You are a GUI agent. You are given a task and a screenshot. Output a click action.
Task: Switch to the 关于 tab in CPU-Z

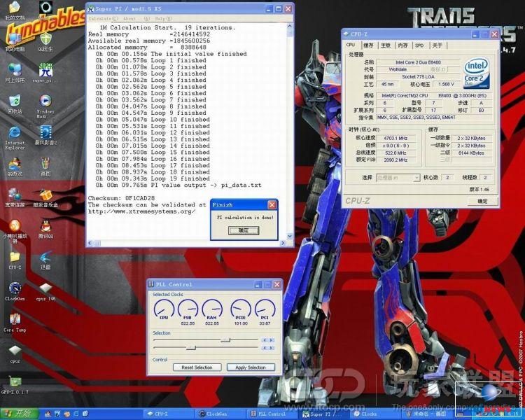[437, 45]
